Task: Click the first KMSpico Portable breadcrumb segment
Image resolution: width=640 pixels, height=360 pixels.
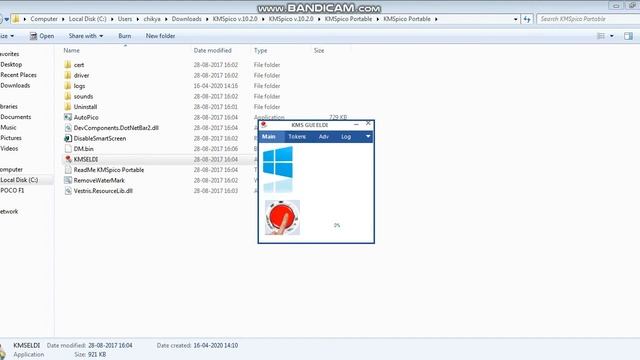Action: point(348,19)
